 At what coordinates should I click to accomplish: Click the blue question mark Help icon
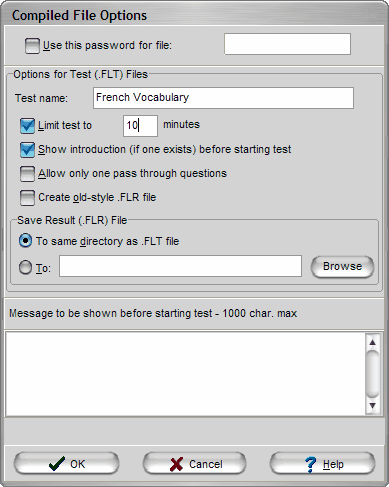(311, 464)
